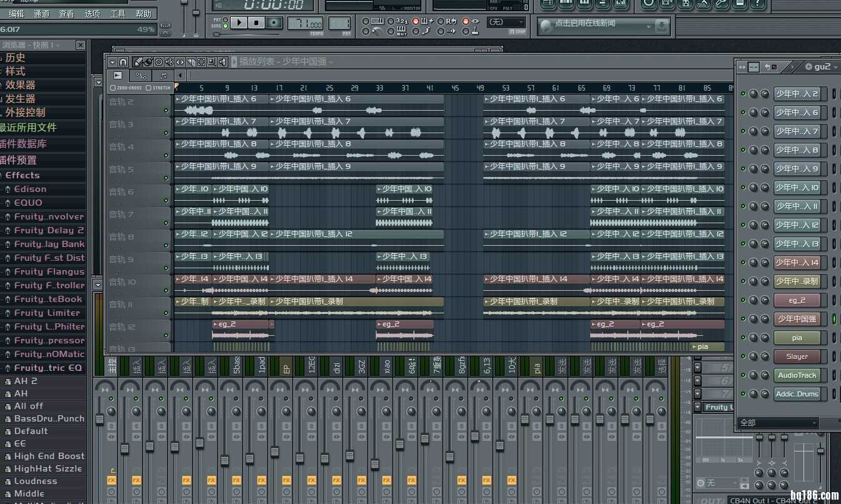Open the 工具 menu
The image size is (841, 504).
[x=118, y=14]
